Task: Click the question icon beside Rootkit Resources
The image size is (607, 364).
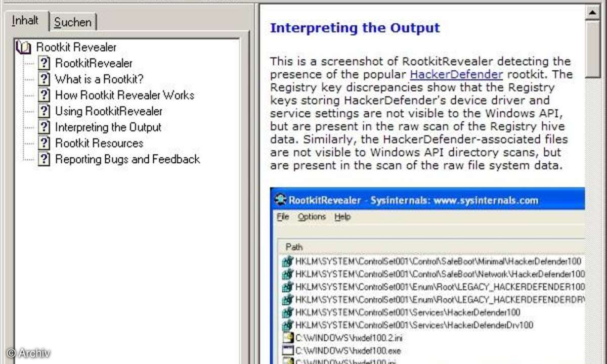Action: (x=45, y=143)
